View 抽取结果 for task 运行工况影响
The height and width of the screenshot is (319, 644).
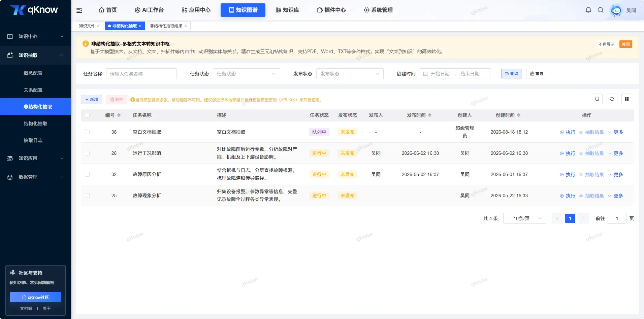[x=591, y=153]
